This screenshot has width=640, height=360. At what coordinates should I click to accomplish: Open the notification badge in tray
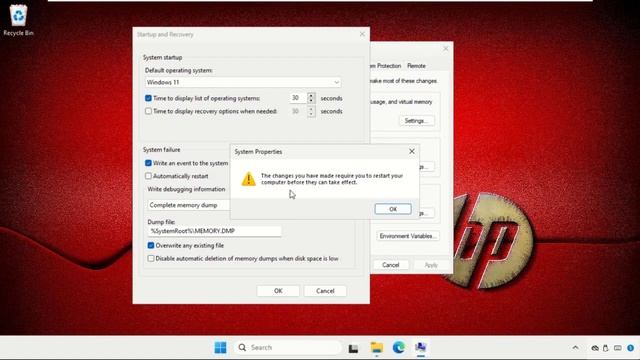click(x=631, y=348)
